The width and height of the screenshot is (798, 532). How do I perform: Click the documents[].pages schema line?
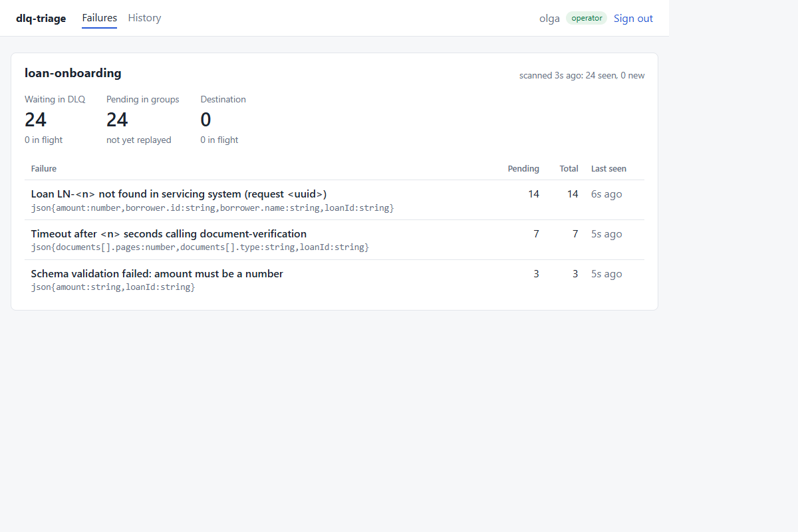(x=200, y=247)
